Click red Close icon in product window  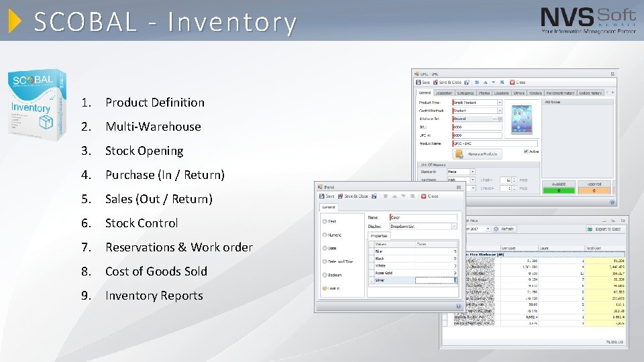click(x=512, y=82)
